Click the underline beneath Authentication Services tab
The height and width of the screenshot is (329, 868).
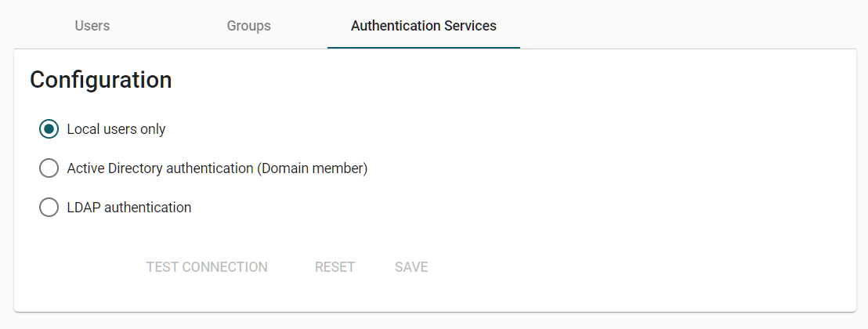(x=423, y=48)
